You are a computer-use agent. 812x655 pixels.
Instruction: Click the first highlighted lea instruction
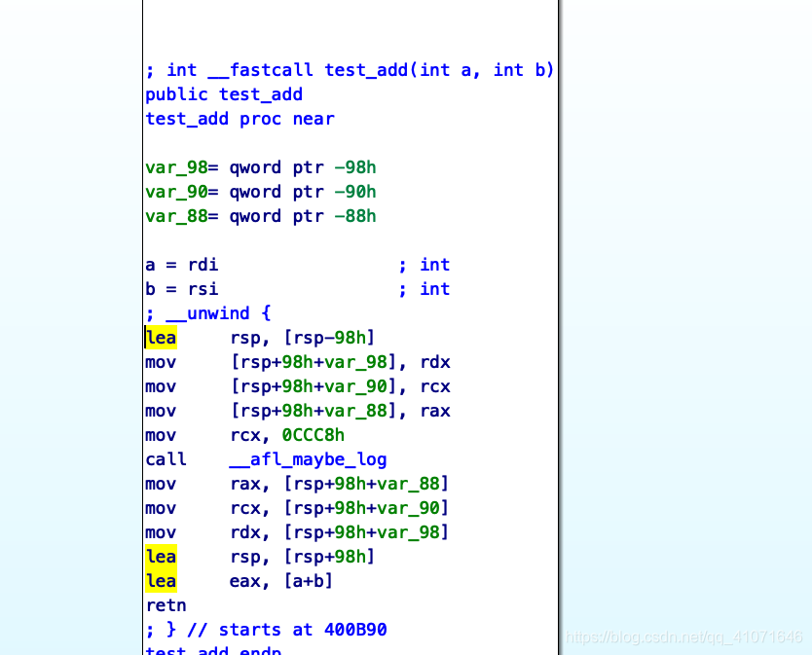pos(160,337)
